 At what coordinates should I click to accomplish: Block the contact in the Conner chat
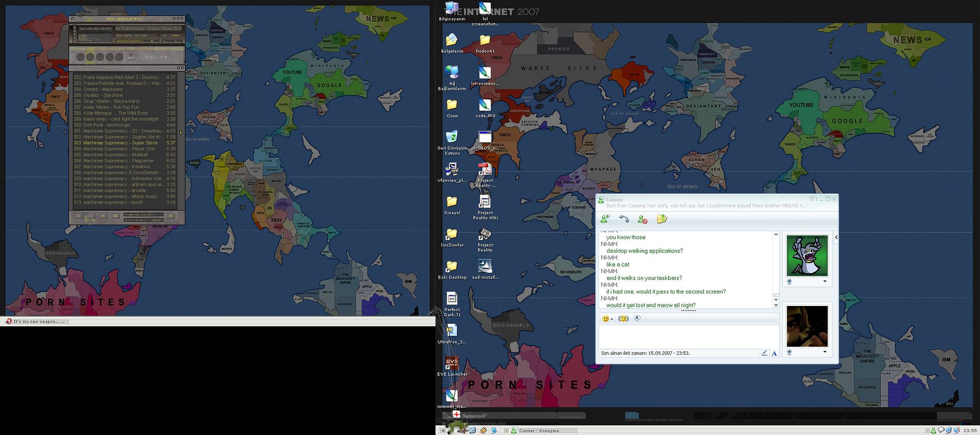[643, 219]
